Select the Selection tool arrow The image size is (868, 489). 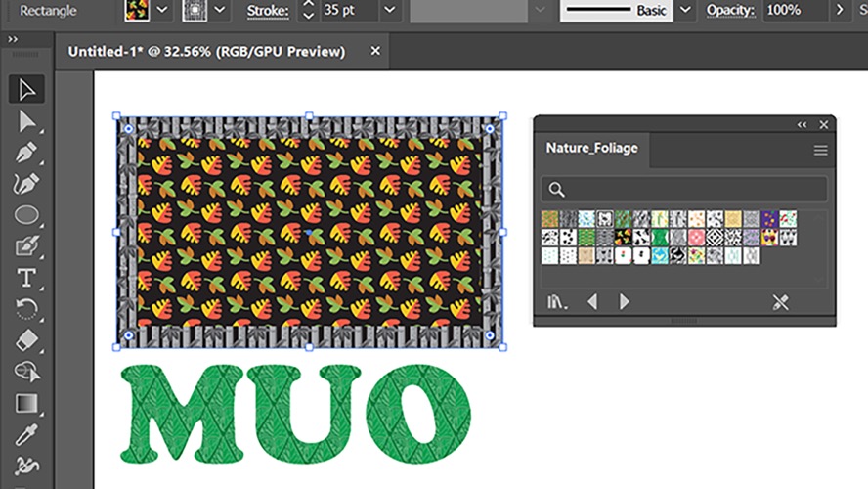coord(26,90)
